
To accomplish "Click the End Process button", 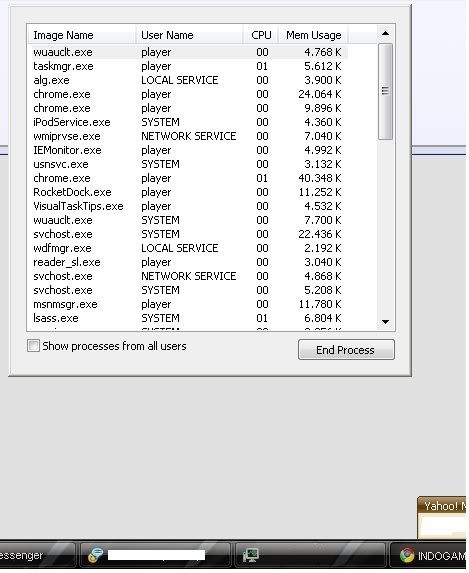I will point(346,350).
